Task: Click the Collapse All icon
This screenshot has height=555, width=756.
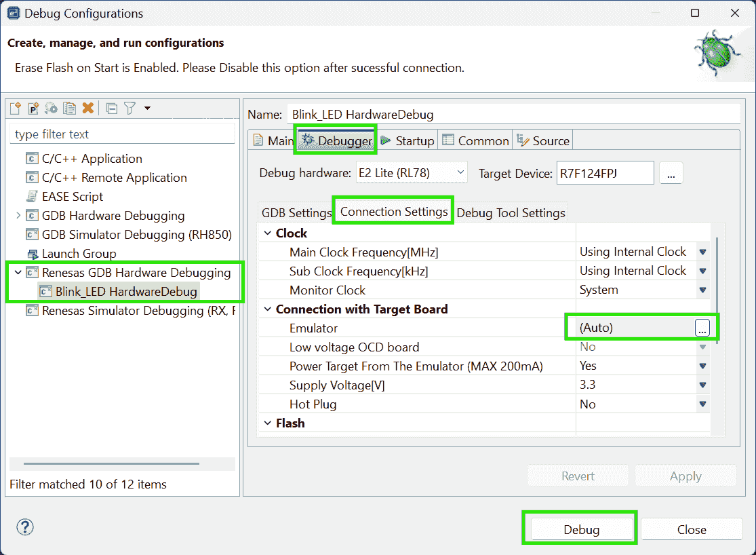Action: pyautogui.click(x=112, y=109)
